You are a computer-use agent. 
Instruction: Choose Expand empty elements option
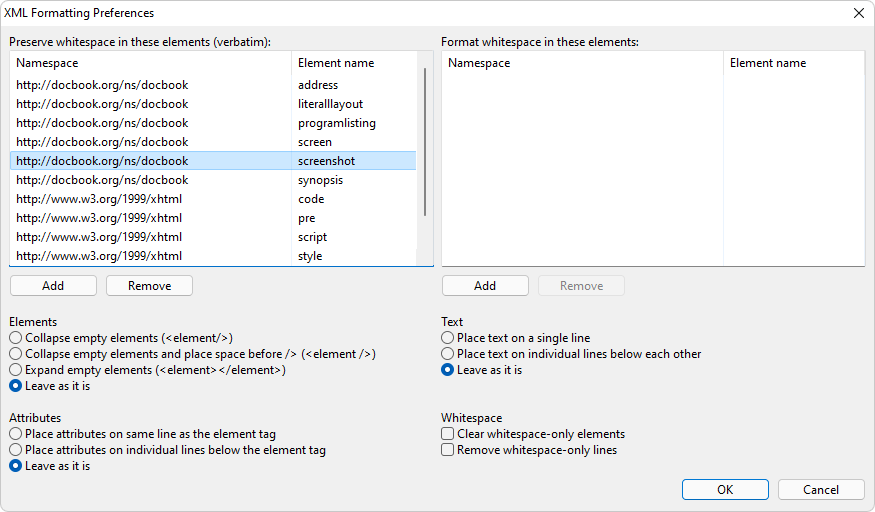coord(16,370)
